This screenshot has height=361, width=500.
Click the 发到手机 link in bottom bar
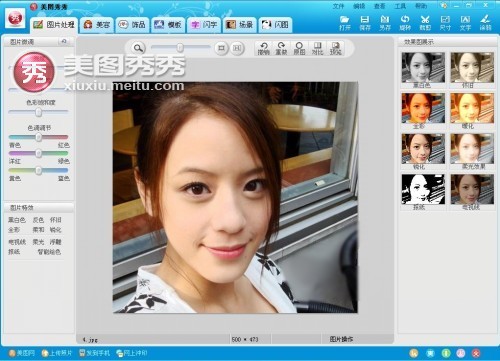[94, 353]
